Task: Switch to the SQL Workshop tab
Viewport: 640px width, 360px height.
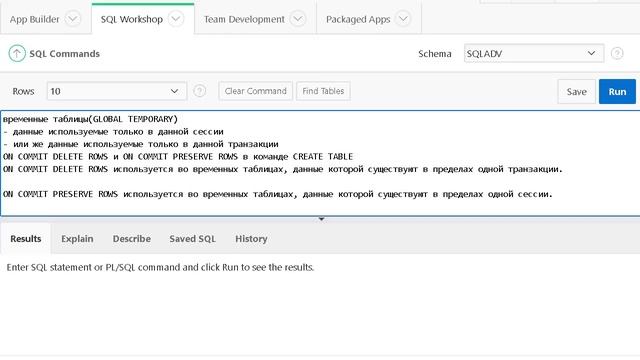Action: pos(131,19)
